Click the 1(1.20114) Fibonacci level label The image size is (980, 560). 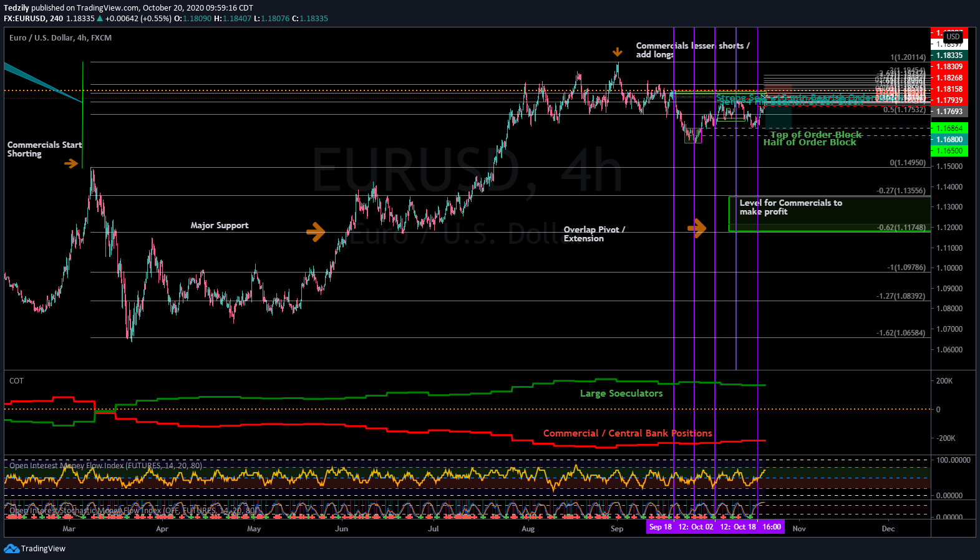coord(908,57)
